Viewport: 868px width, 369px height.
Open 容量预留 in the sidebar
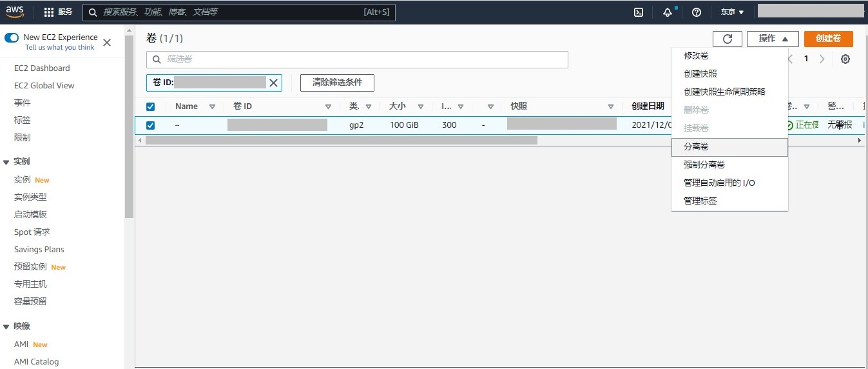30,301
